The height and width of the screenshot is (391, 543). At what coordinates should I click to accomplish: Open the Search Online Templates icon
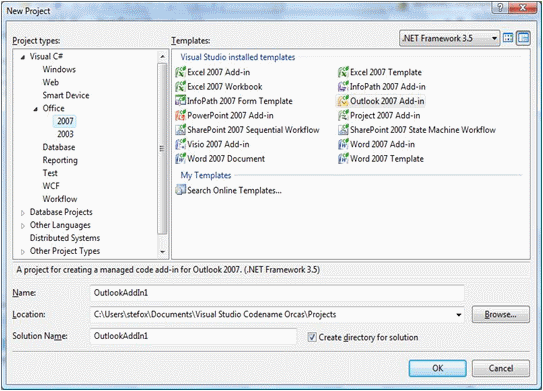[180, 190]
